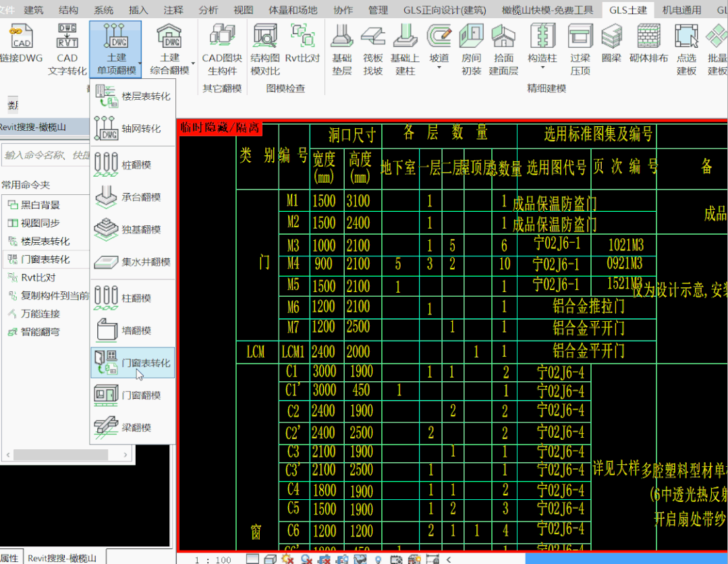Click the 拾面建面层 icon
Image resolution: width=728 pixels, height=564 pixels.
tap(503, 36)
